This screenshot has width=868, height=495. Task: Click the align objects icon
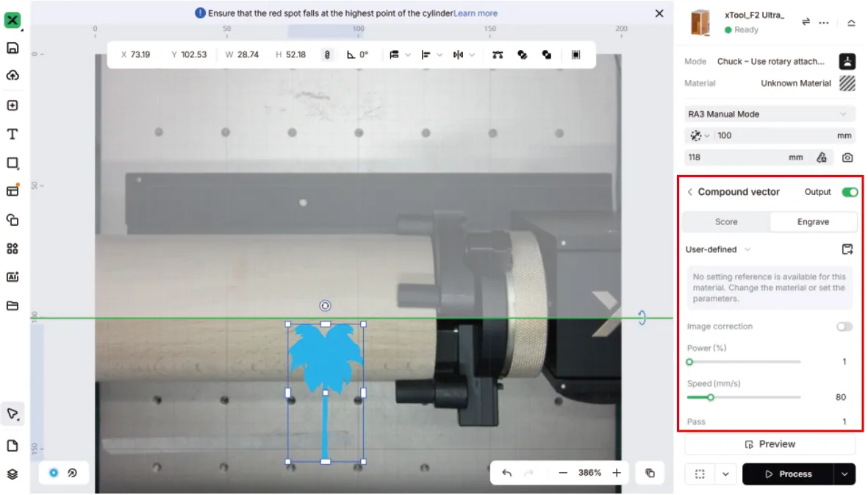(426, 54)
